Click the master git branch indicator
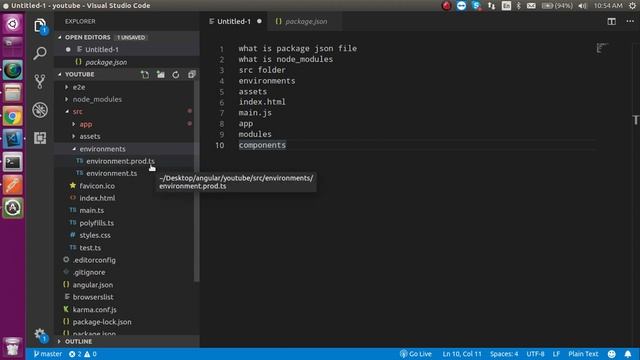The height and width of the screenshot is (360, 640). point(48,354)
